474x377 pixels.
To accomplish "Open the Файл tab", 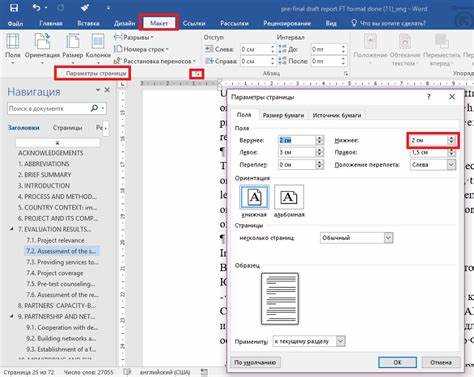I will 15,23.
